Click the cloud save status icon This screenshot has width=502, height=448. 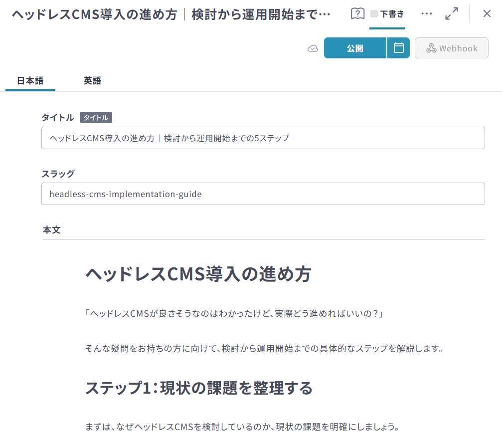coord(313,48)
